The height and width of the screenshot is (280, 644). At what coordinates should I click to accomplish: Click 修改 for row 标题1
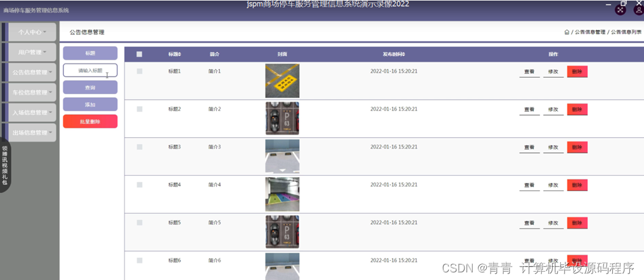[553, 72]
